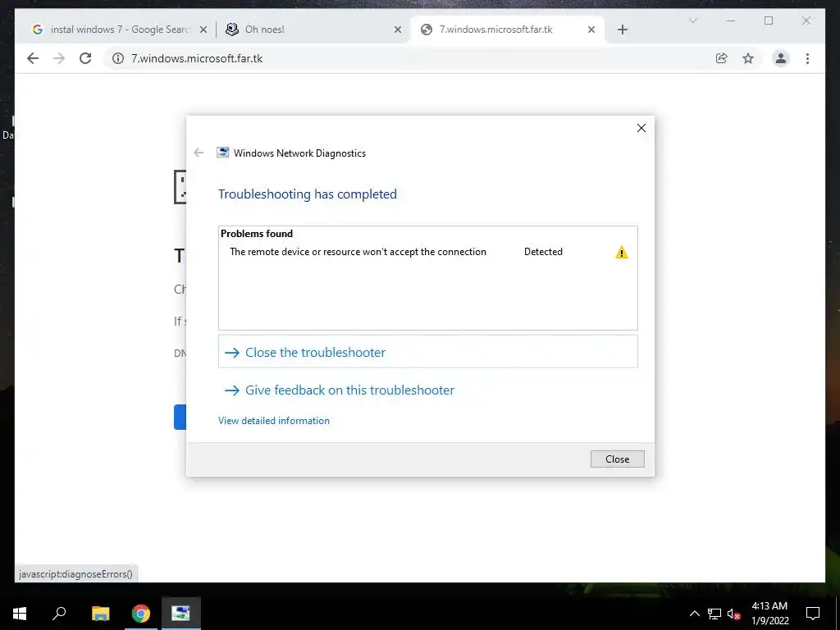Click the Troubleshooting has completed heading
This screenshot has height=630, width=840.
308,194
